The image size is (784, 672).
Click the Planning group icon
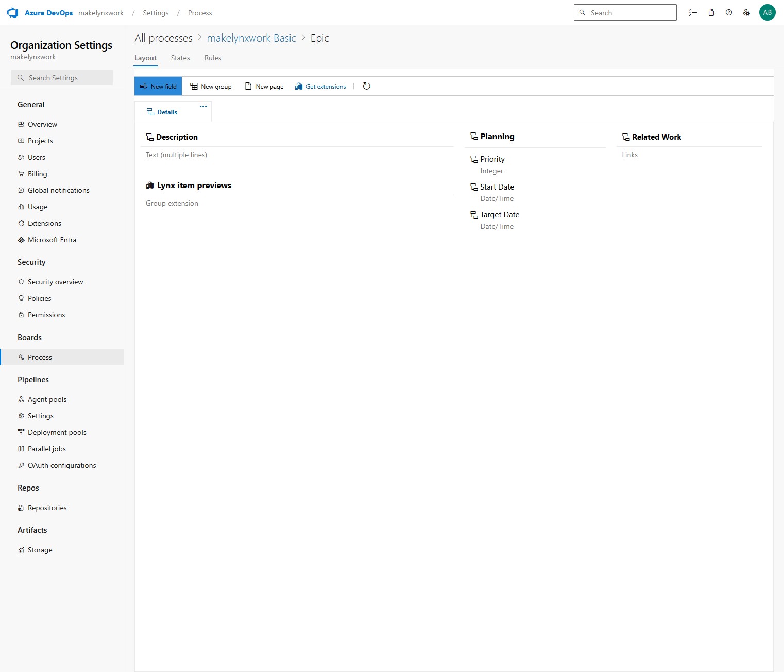[x=474, y=137]
